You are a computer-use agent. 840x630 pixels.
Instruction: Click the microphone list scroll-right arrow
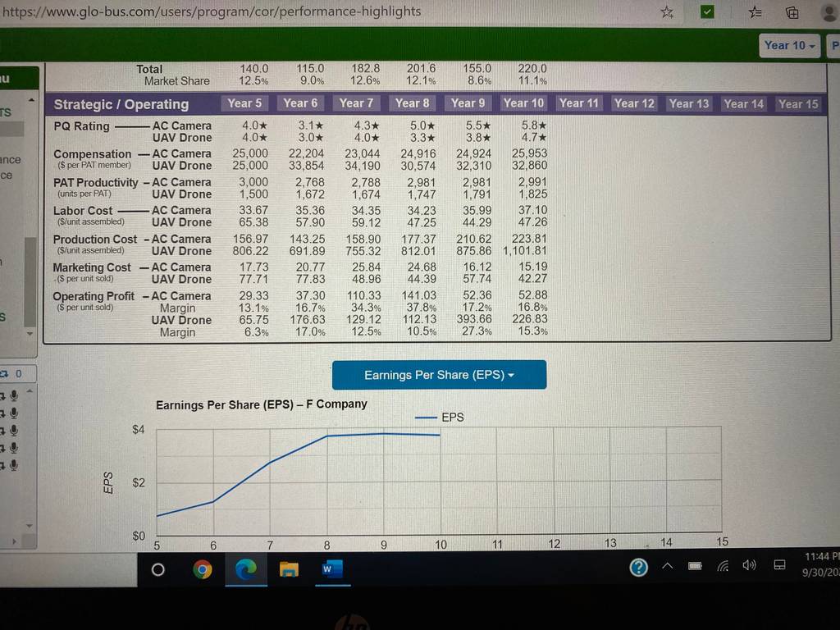tap(15, 541)
